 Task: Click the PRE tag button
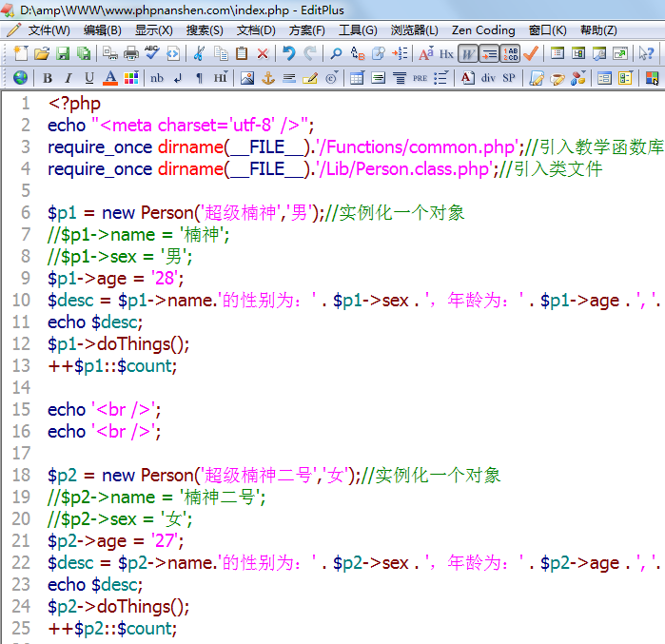420,78
